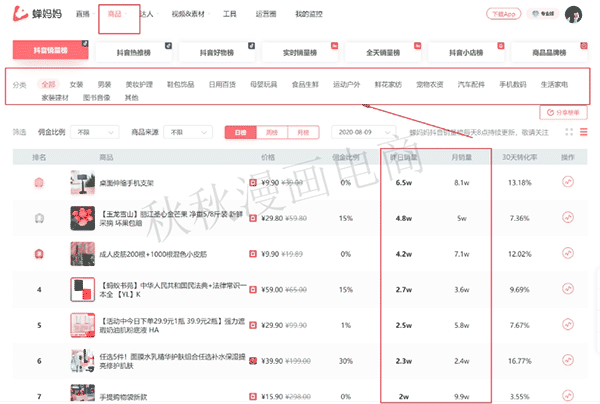
Task: Open the 商品来源 dropdown
Action: click(188, 132)
